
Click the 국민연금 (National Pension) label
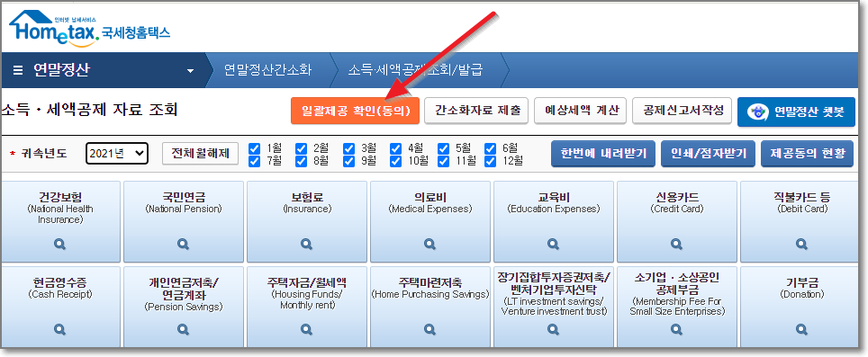[183, 203]
